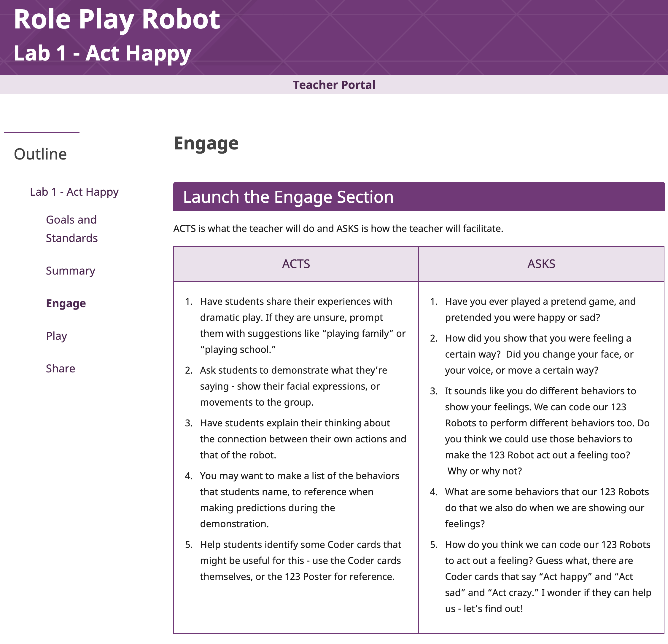Screen dimensions: 668x644
Task: Click the Launch the Engage Section banner
Action: pyautogui.click(x=288, y=197)
